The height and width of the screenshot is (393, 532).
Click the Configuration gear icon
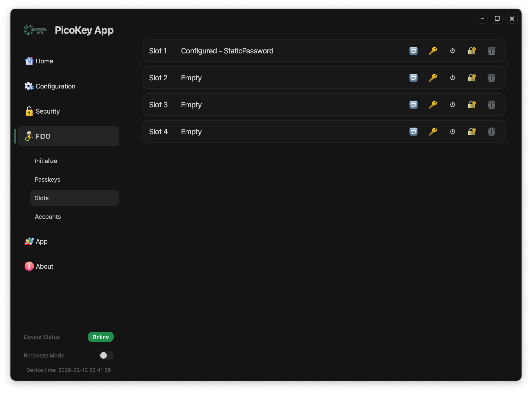pyautogui.click(x=29, y=86)
